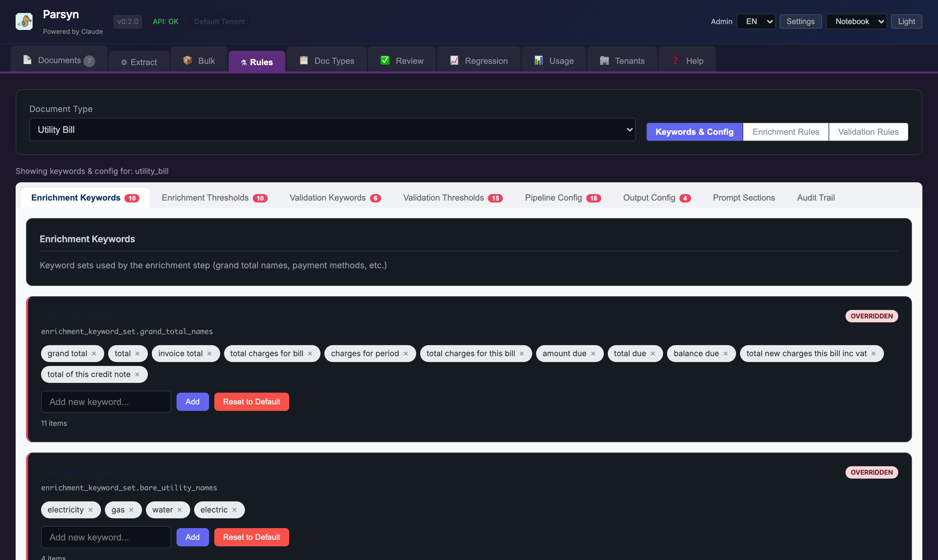Image resolution: width=938 pixels, height=560 pixels.
Task: Open the Enrichment Thresholds sub-tab
Action: (214, 198)
